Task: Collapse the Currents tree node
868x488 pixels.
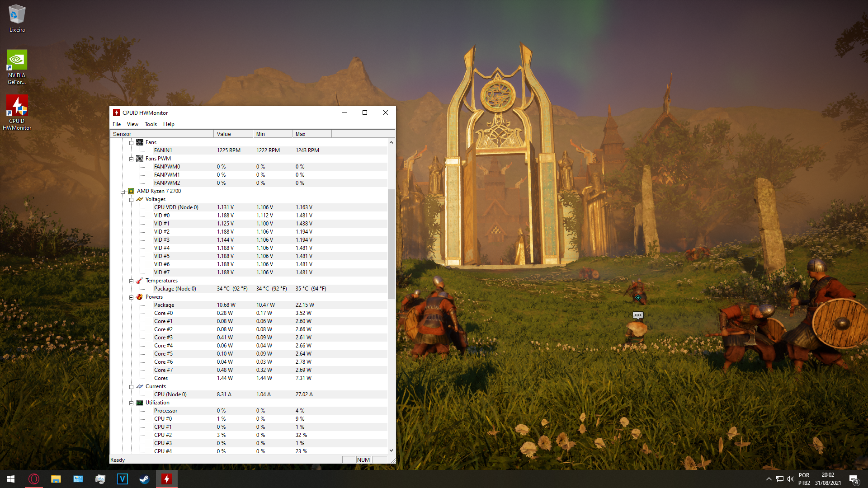Action: click(x=131, y=387)
